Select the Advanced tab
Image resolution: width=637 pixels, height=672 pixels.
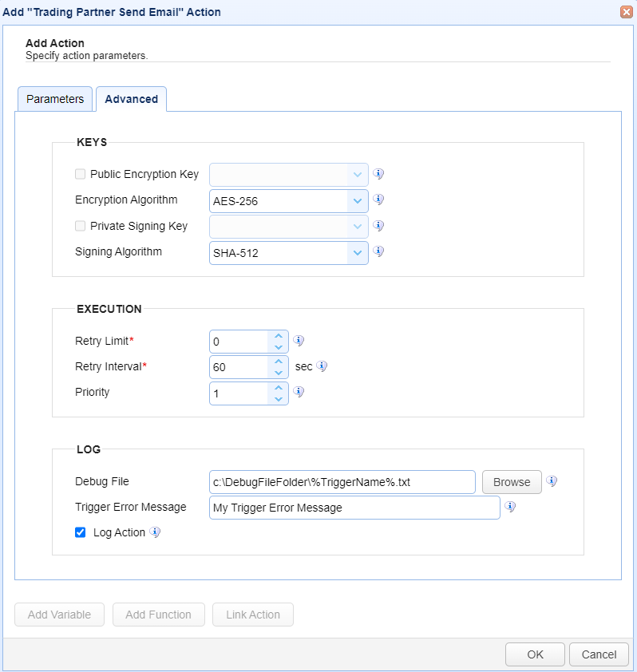pos(131,99)
